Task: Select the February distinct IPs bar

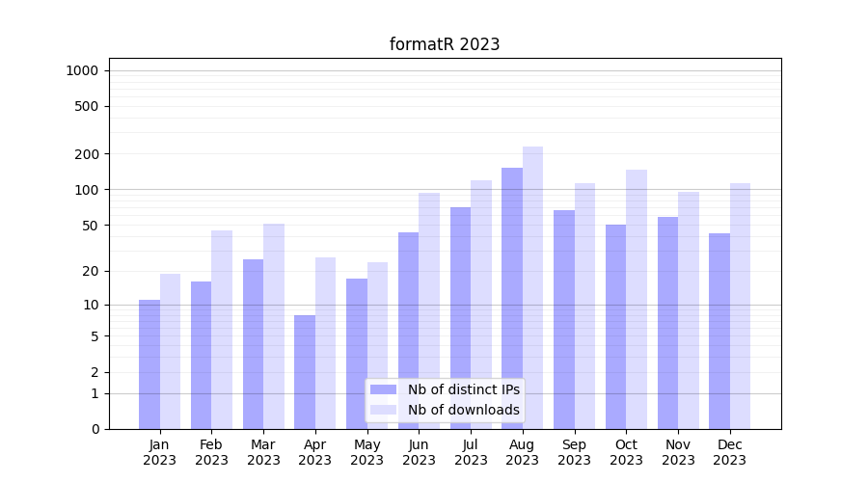Action: (201, 355)
